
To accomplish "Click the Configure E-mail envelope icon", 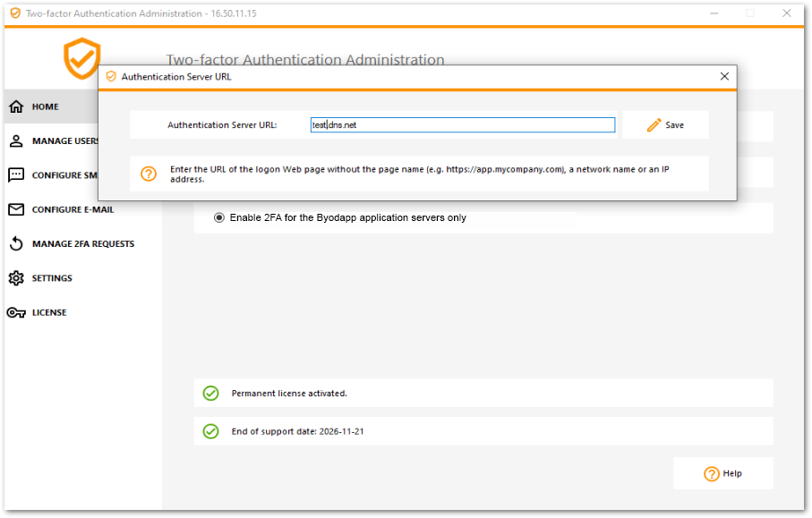I will [x=16, y=209].
